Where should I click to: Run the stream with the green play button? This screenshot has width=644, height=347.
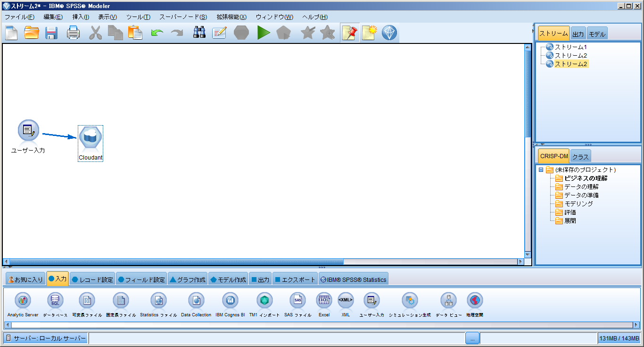[263, 33]
